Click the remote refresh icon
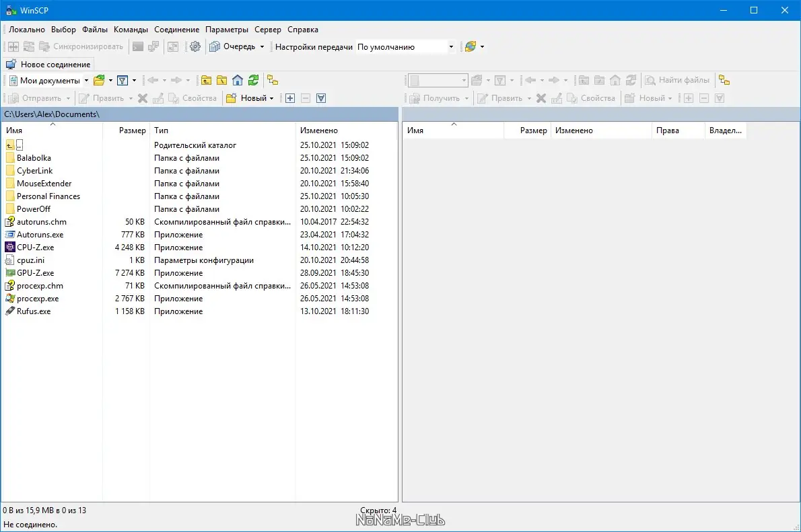The width and height of the screenshot is (801, 532). tap(631, 80)
